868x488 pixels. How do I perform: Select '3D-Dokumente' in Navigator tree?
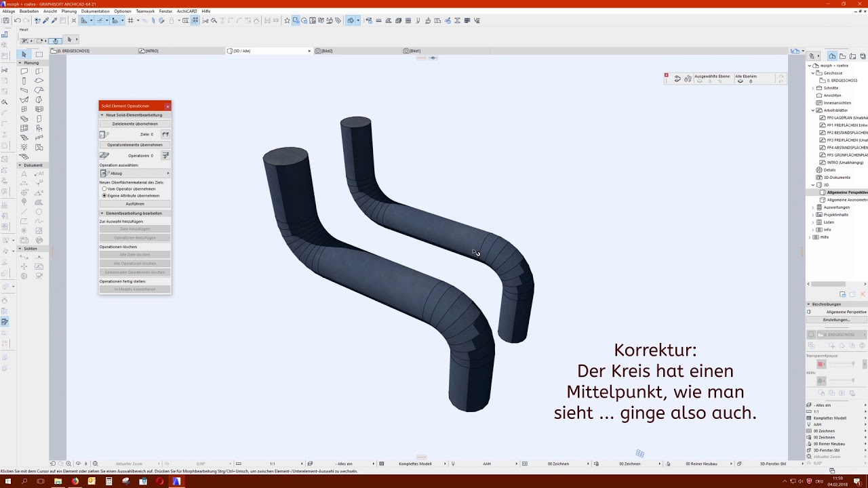click(837, 178)
